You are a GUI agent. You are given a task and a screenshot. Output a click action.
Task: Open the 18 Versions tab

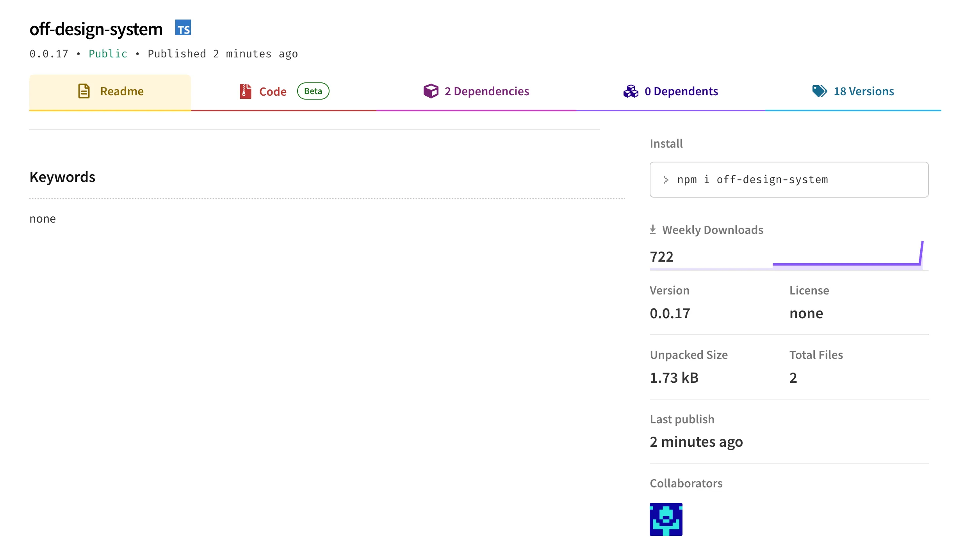(x=863, y=91)
